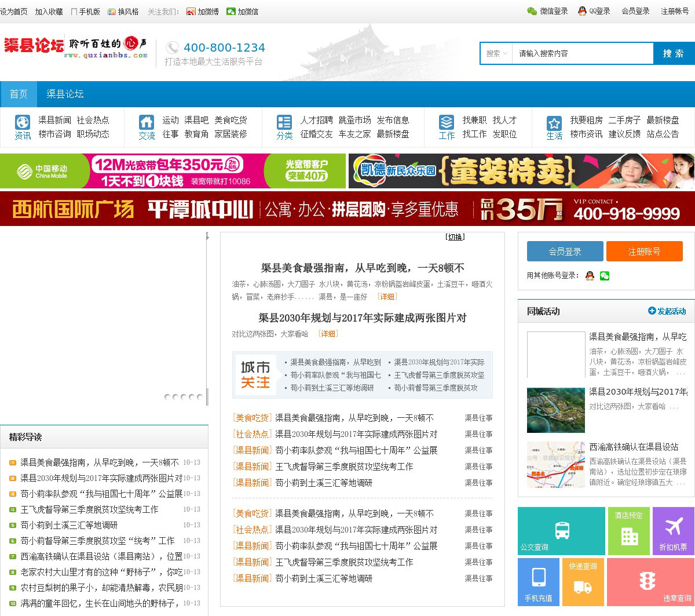Click the orange 注册账号 button

[x=644, y=251]
